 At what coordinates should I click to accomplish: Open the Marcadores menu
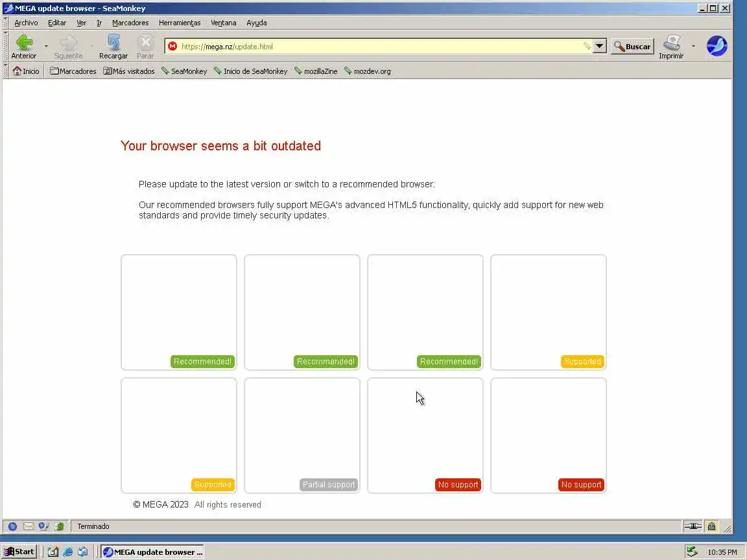tap(130, 23)
